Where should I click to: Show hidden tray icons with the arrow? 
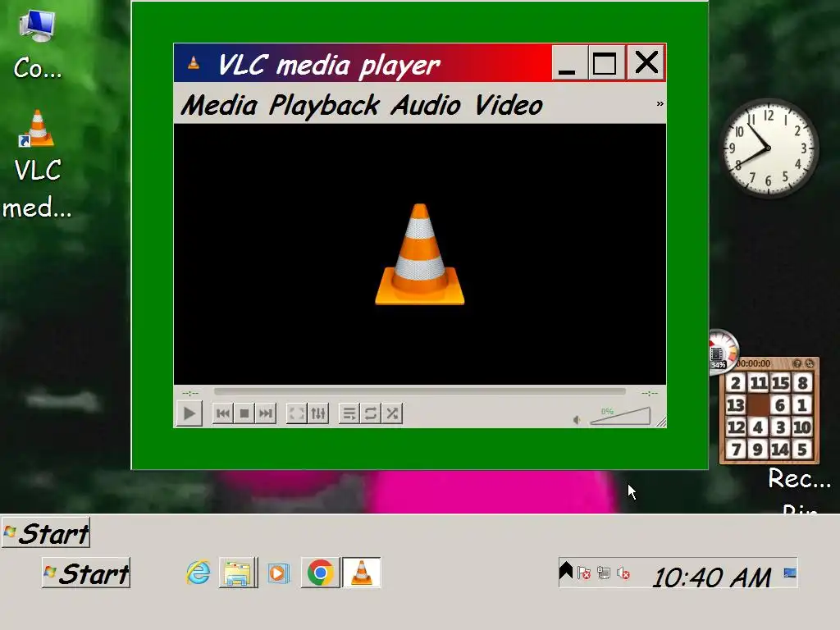tap(566, 571)
